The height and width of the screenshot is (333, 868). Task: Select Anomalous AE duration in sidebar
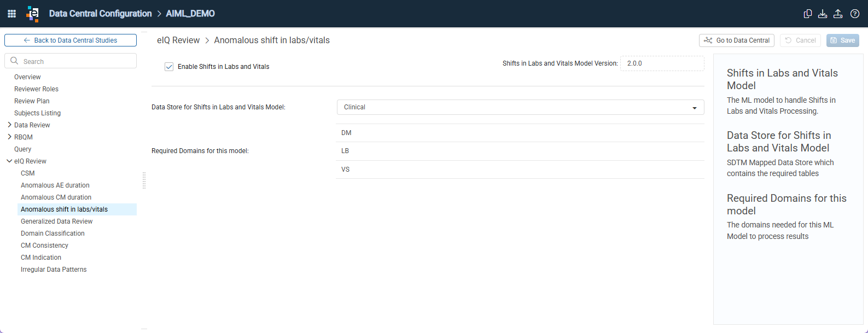[x=55, y=185]
